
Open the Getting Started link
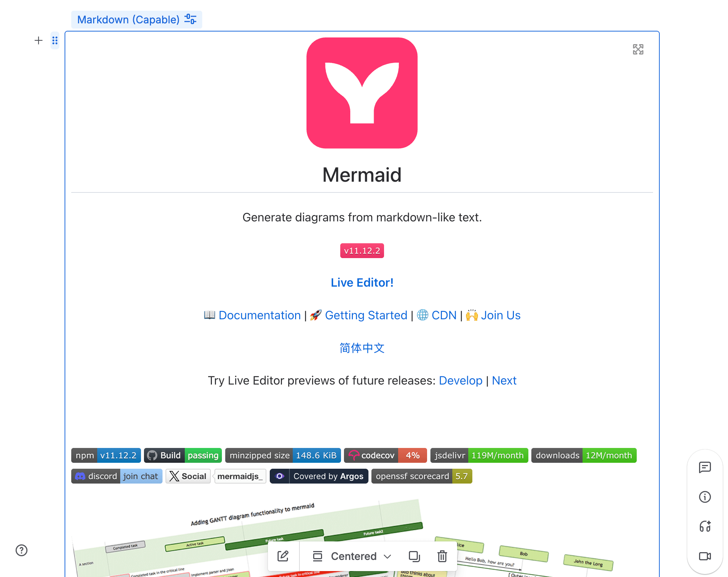[366, 315]
